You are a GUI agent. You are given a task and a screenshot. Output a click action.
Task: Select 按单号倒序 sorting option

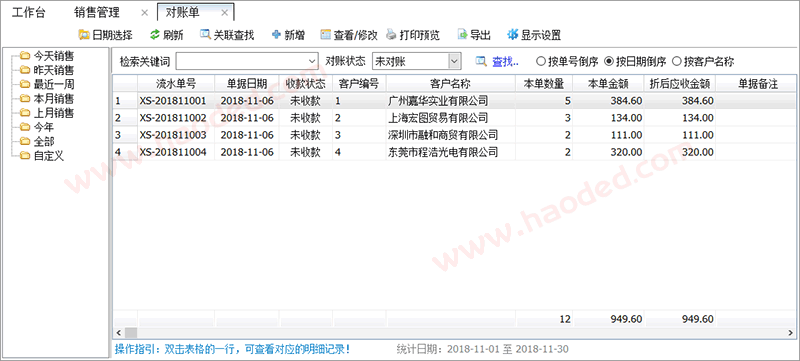pyautogui.click(x=540, y=62)
